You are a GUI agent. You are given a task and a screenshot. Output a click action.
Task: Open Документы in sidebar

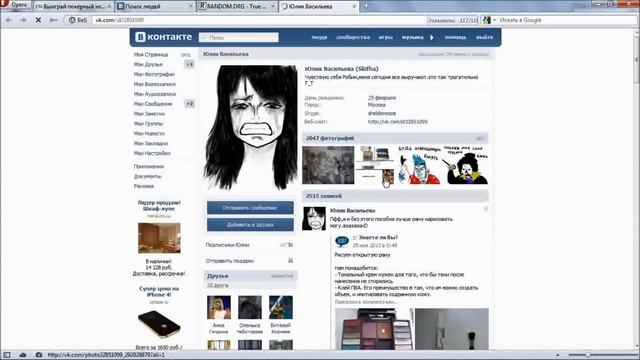click(148, 176)
